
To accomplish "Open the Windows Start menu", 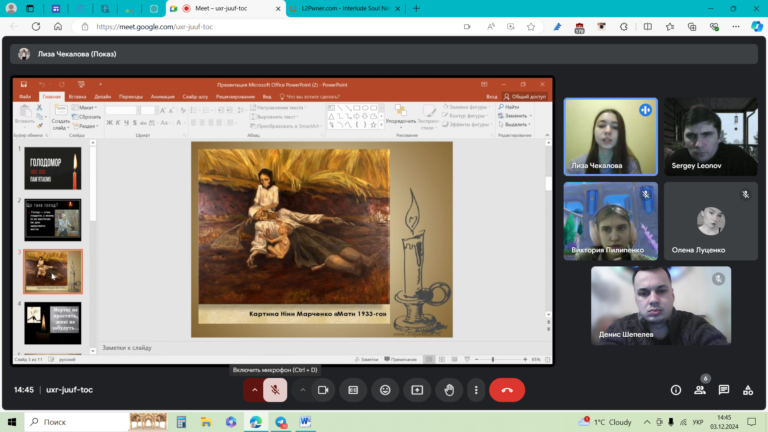I will 12,422.
